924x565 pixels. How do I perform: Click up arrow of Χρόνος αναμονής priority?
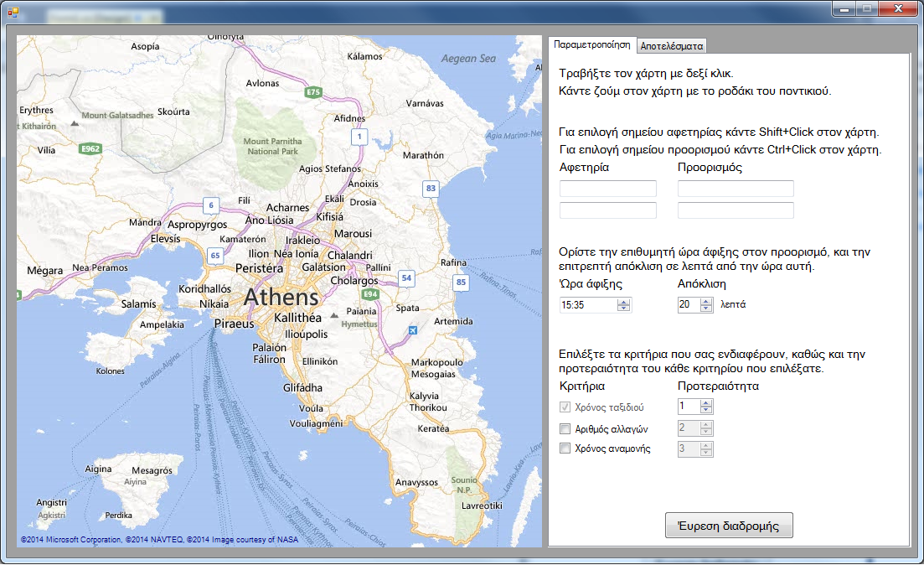tap(706, 445)
